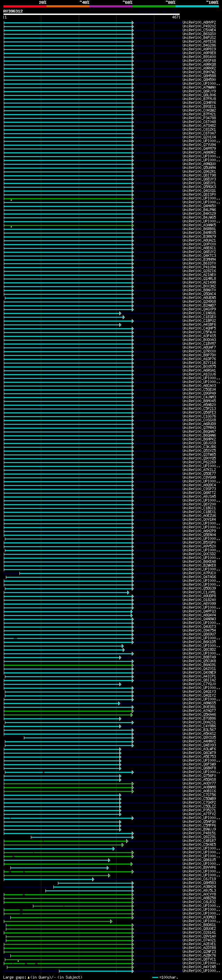Select UniRef100_Q7RXX0 label
Screen dimensions: 222x980
tap(199, 351)
